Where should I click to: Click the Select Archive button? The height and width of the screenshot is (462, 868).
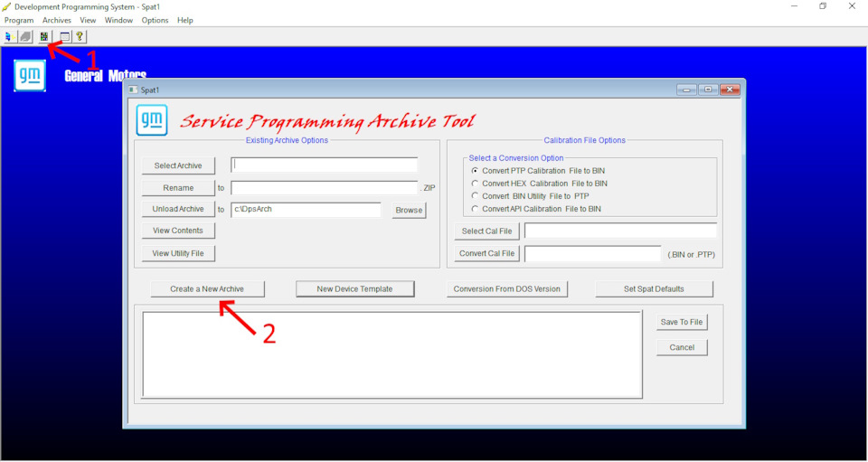178,166
